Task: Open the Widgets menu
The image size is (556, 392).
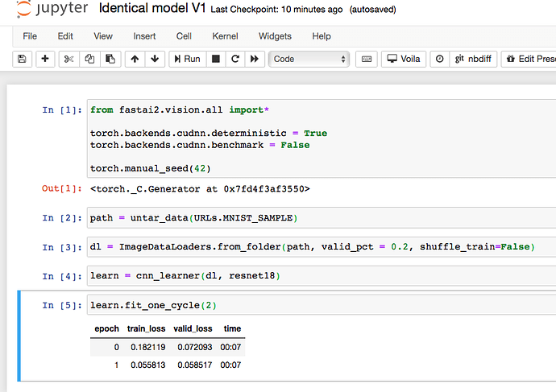Action: point(275,36)
